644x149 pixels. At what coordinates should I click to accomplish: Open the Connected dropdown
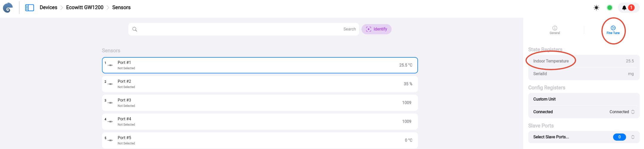pyautogui.click(x=622, y=112)
